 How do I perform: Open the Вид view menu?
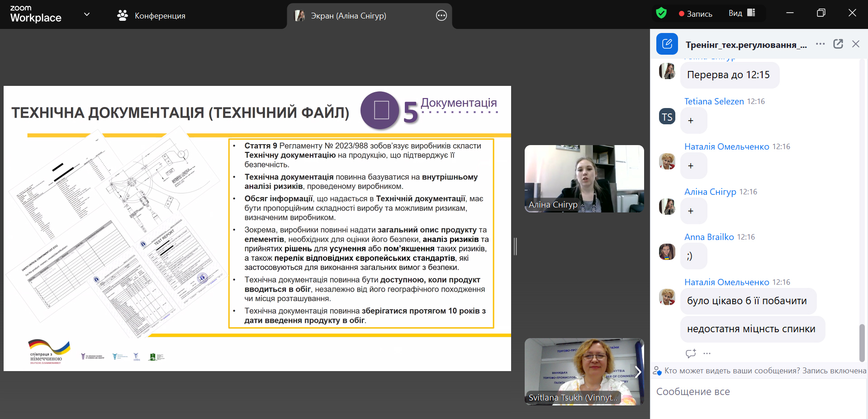click(x=742, y=13)
